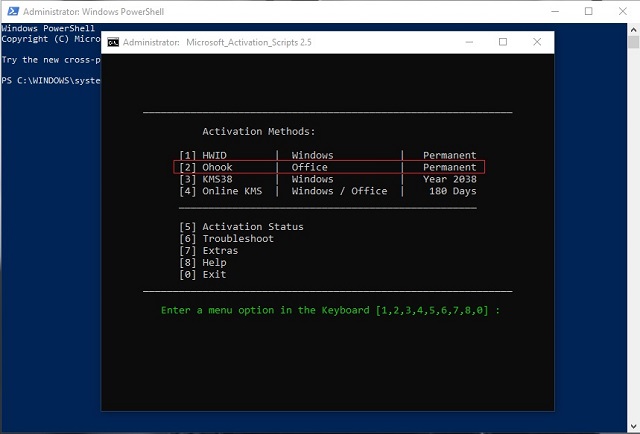Viewport: 640px width, 434px height.
Task: Click the PowerShell scrollbar down arrow
Action: point(633,427)
